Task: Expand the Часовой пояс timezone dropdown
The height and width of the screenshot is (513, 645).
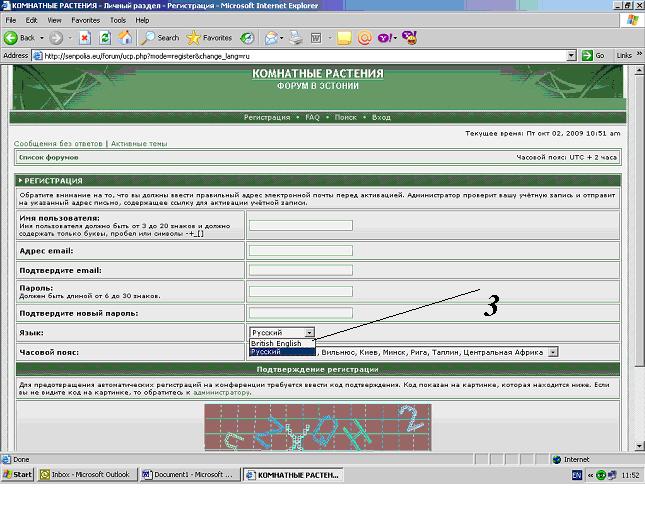Action: pyautogui.click(x=553, y=352)
